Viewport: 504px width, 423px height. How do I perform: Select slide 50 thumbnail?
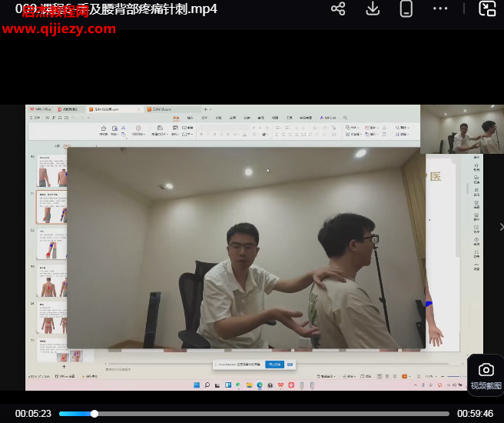point(51,171)
